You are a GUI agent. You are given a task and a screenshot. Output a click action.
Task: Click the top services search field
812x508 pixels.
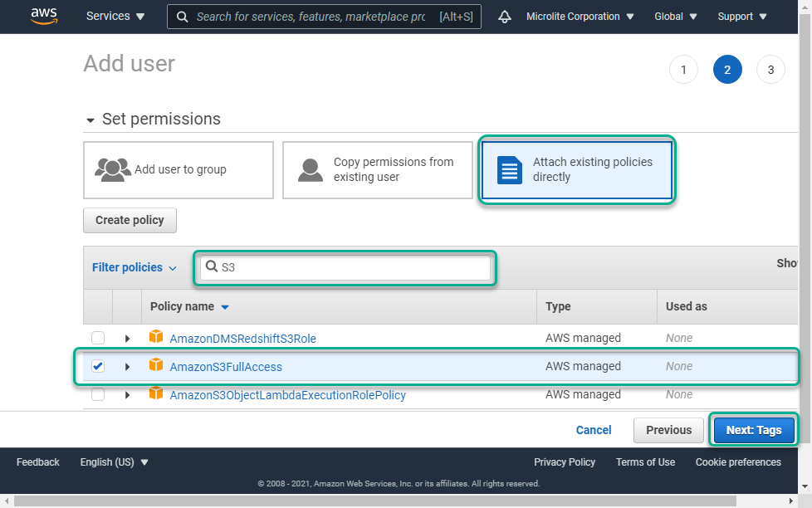(x=324, y=17)
